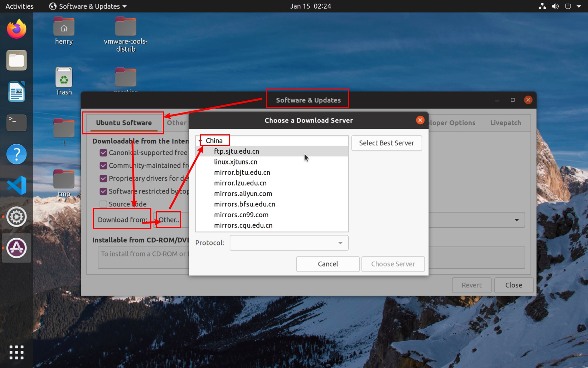Toggle Canonical-supported free software checkbox

pyautogui.click(x=103, y=153)
